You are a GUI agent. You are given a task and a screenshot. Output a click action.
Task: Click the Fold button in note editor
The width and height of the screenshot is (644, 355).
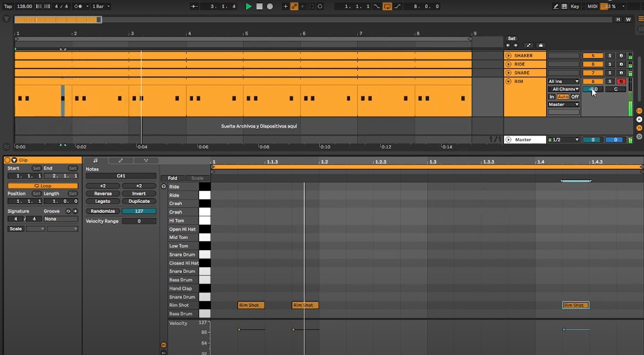172,178
